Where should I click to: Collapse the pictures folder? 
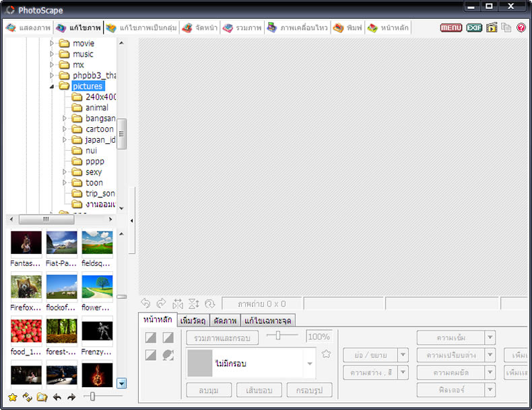click(x=52, y=86)
